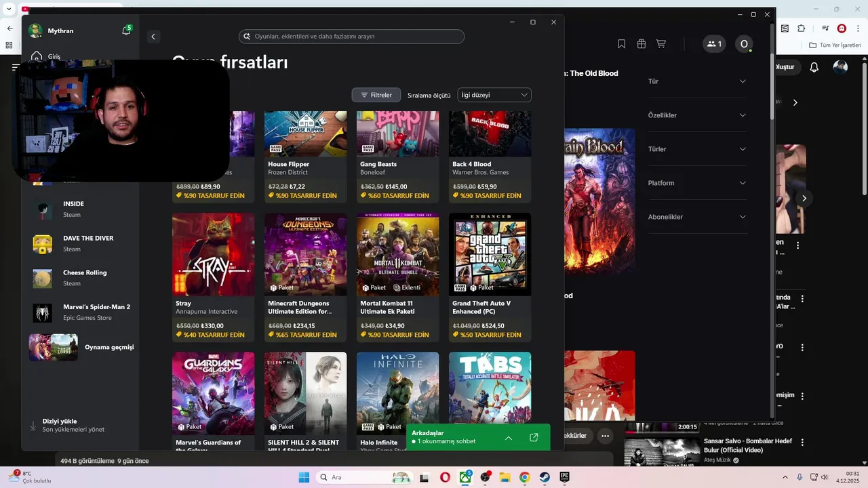Expand the Platform filter in Epic Games
Screen dimensions: 868x488
(x=697, y=183)
